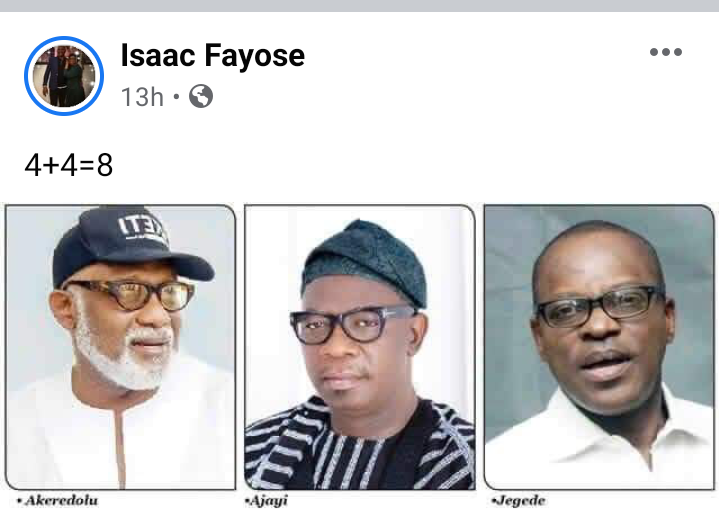The height and width of the screenshot is (530, 719).
Task: Click the eyeglasses in Jegede's photo
Action: pos(598,307)
